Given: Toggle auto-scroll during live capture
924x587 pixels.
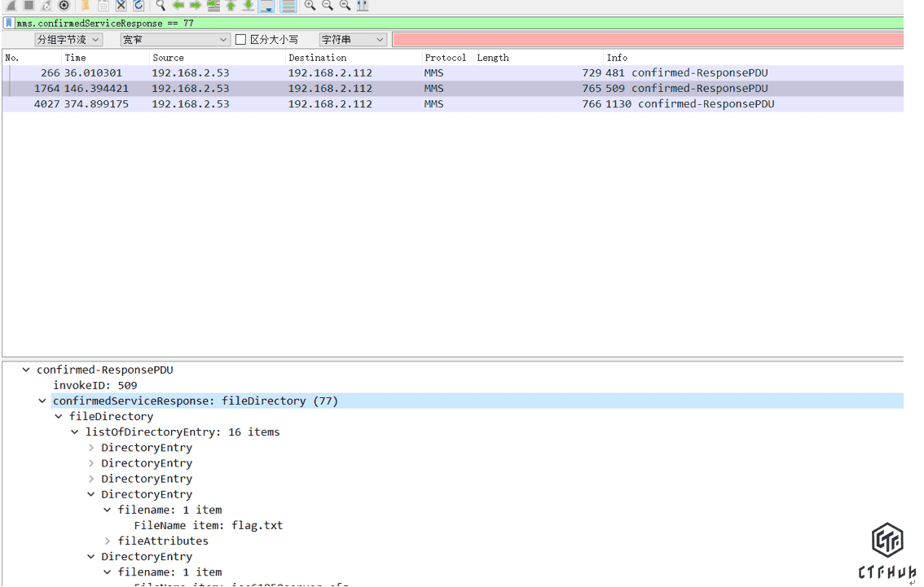Looking at the screenshot, I should tap(266, 6).
